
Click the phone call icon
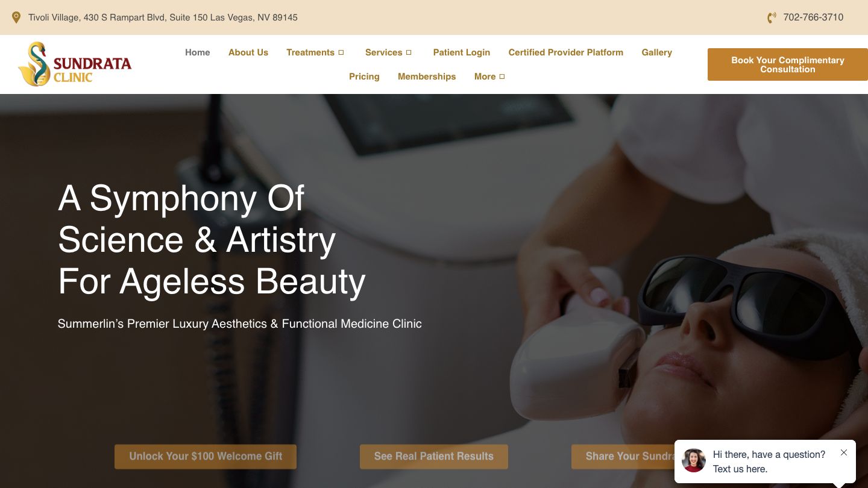[771, 17]
